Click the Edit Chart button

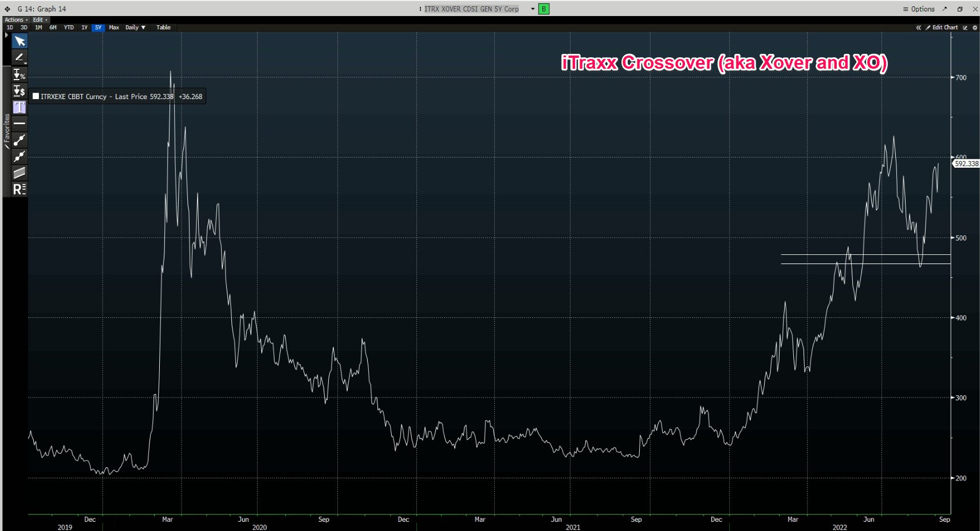coord(942,27)
